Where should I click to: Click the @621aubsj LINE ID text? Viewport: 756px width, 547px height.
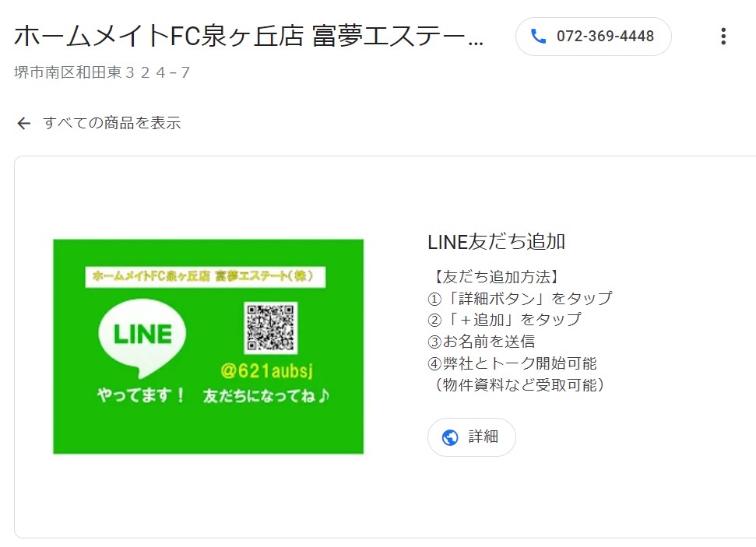[x=266, y=370]
